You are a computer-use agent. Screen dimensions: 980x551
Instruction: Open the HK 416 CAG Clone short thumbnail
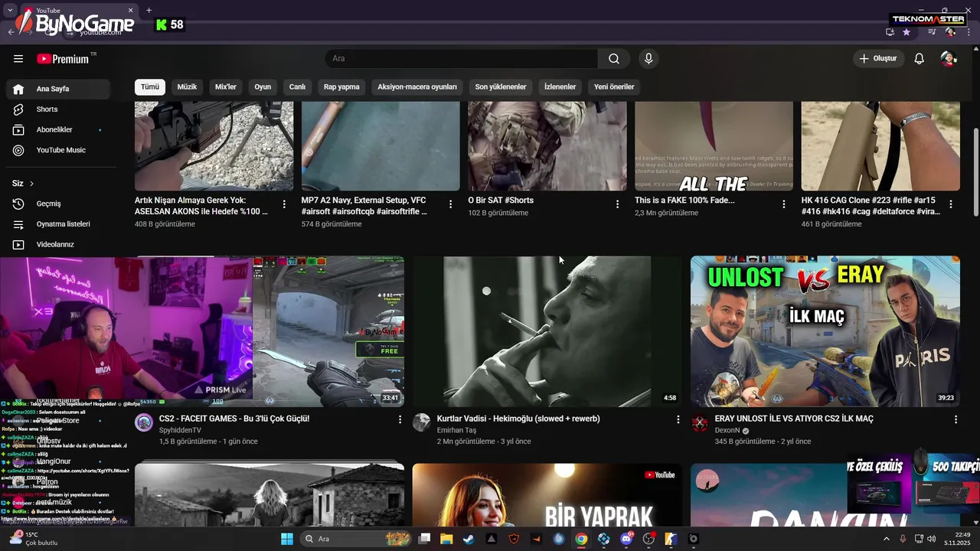pyautogui.click(x=880, y=146)
